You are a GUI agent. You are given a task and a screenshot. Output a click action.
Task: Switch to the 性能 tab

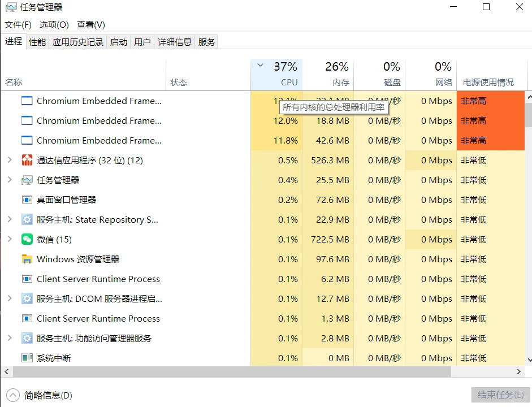[36, 41]
